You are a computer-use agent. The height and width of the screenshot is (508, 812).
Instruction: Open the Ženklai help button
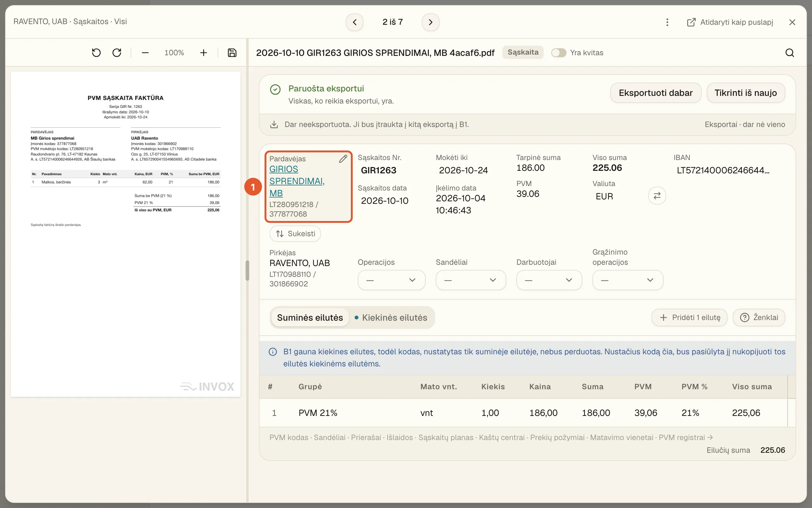coord(759,317)
